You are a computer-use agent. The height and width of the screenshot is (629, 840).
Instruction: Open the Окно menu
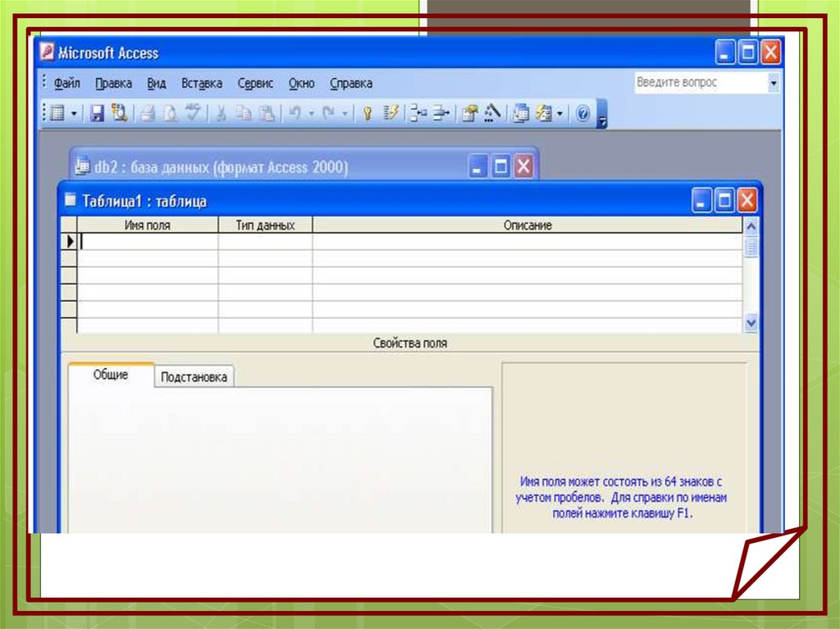(x=302, y=83)
